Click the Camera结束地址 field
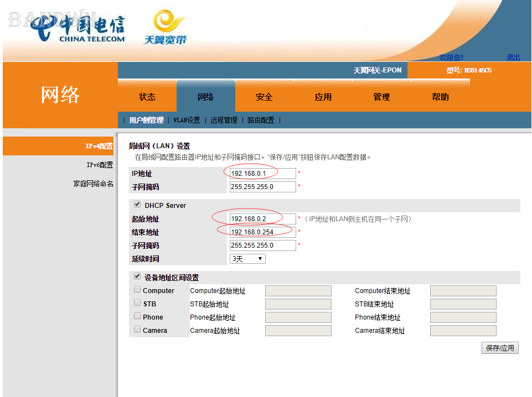532x397 pixels. click(463, 331)
